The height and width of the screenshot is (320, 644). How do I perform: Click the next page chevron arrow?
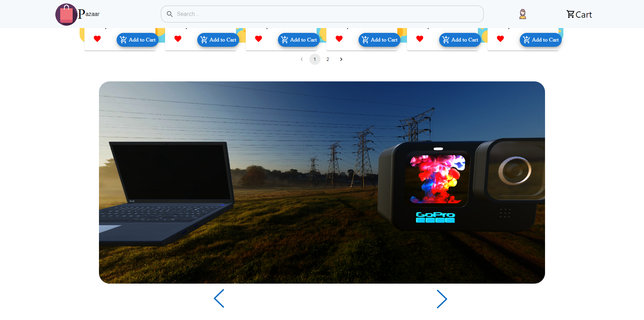pyautogui.click(x=341, y=59)
